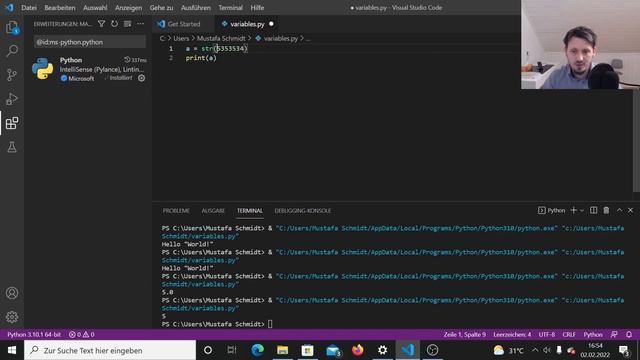Viewport: 640px width, 360px height.
Task: Open the Hilfe menu
Action: 257,8
